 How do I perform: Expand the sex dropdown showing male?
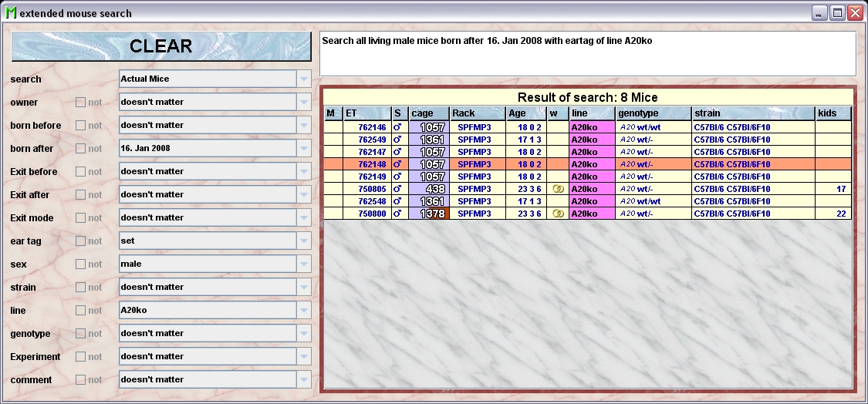pos(304,264)
